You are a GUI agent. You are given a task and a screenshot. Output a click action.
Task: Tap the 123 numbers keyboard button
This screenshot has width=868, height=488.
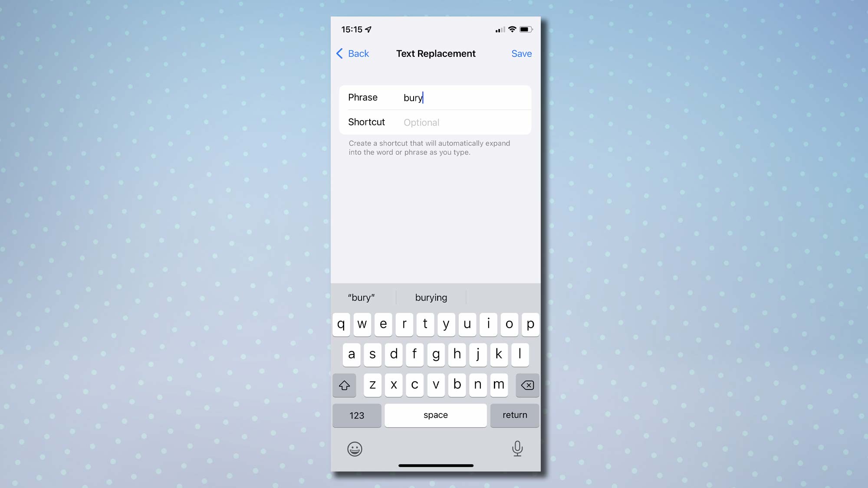pyautogui.click(x=356, y=415)
